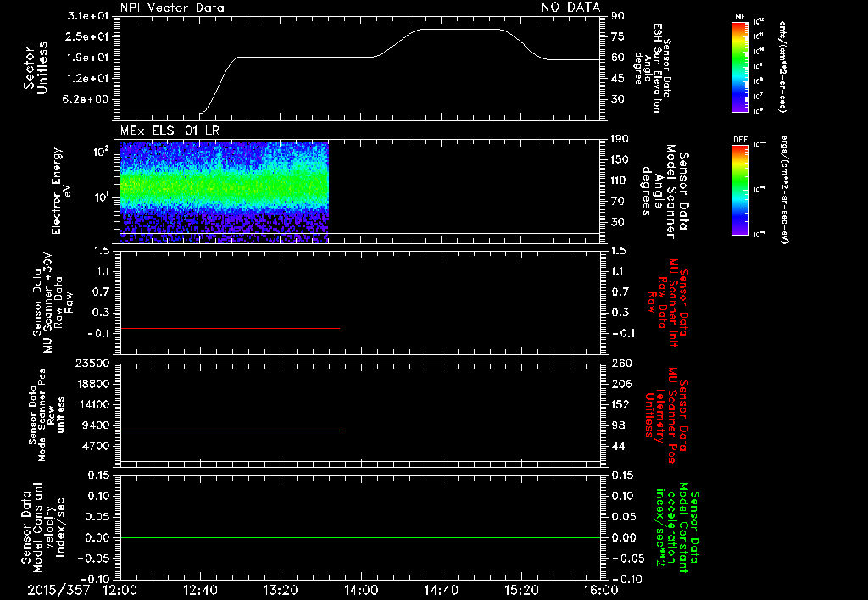868x600 pixels.
Task: Click the 12:00 time axis label
Action: tap(120, 590)
